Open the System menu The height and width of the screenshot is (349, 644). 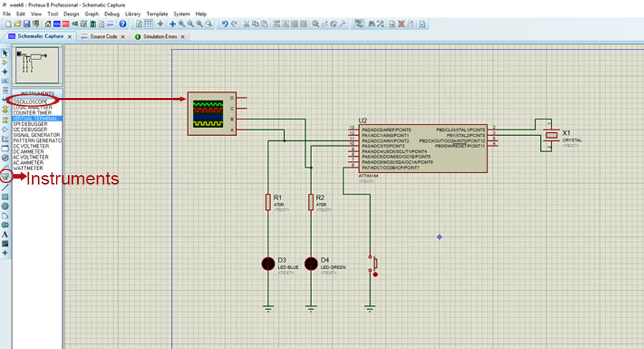[182, 14]
